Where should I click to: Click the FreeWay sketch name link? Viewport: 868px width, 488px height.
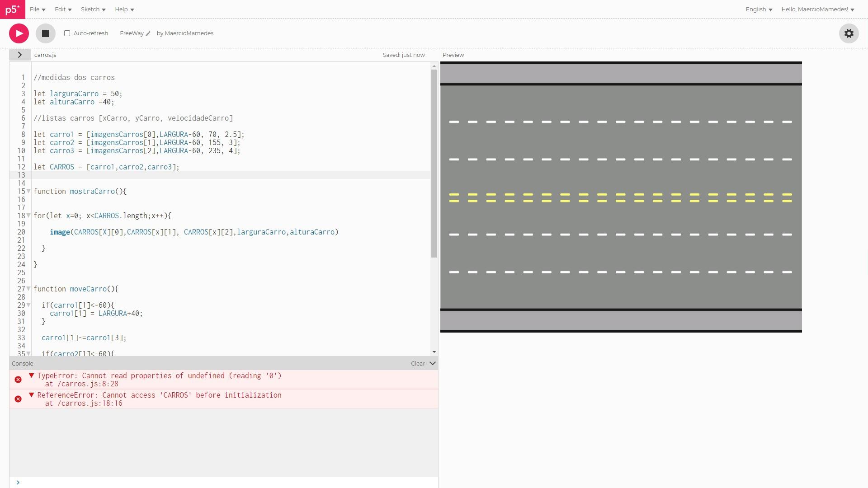point(132,33)
